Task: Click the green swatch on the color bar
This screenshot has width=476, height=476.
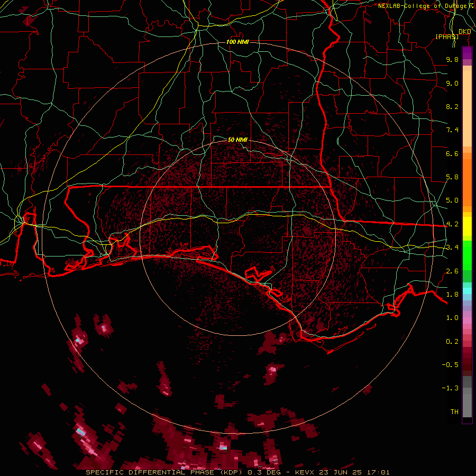Action: (x=467, y=255)
